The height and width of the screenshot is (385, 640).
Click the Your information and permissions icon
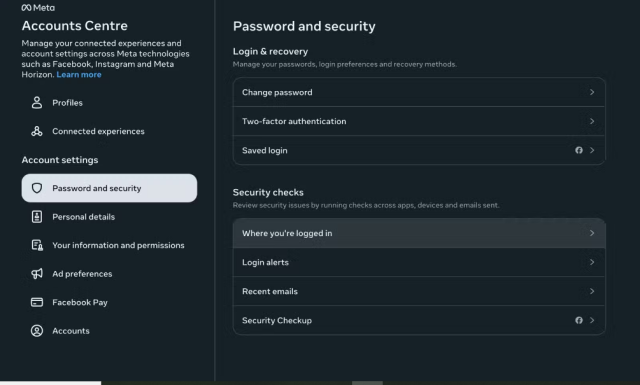tap(37, 245)
